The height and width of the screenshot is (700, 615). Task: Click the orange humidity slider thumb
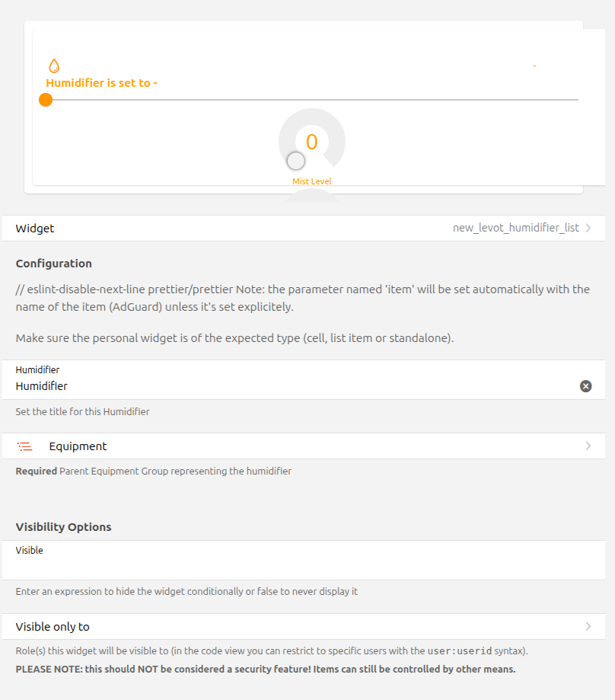coord(46,100)
